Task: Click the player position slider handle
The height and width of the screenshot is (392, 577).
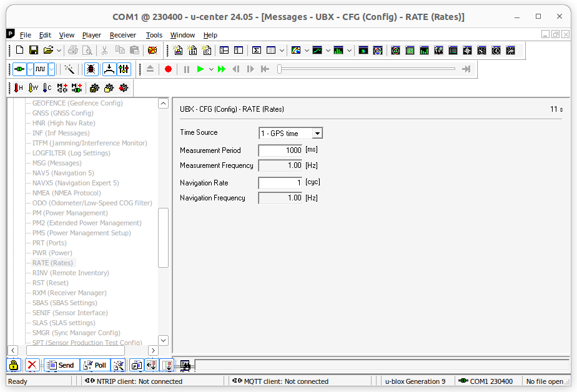Action: (280, 69)
